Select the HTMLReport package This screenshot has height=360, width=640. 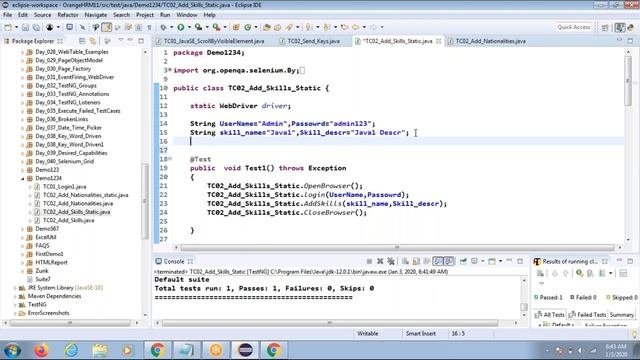pyautogui.click(x=51, y=262)
